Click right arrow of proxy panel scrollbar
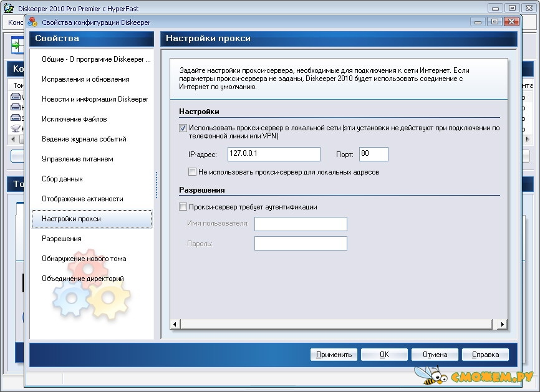Image resolution: width=540 pixels, height=392 pixels. (503, 324)
